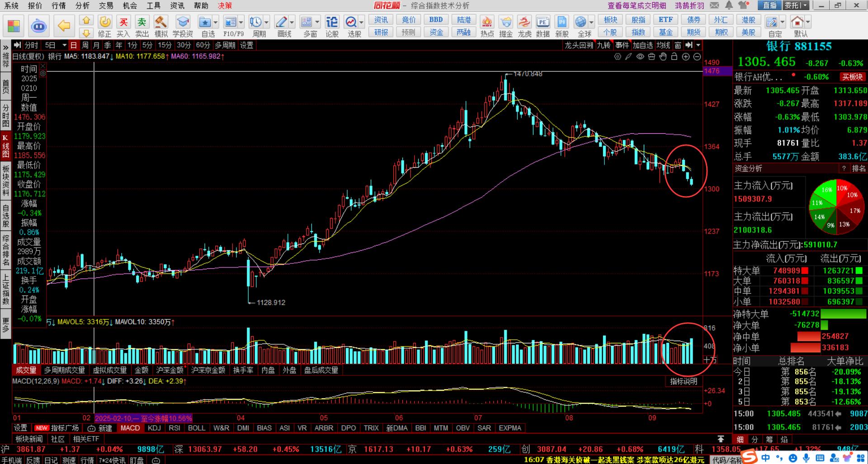Toggle the eye visibility icon above chart
868x464 pixels.
(640, 56)
